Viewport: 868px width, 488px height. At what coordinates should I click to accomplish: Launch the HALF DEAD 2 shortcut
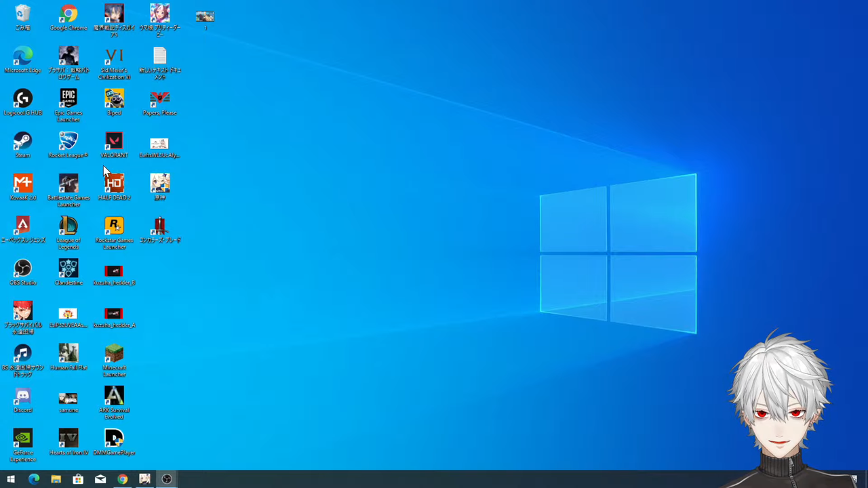114,188
